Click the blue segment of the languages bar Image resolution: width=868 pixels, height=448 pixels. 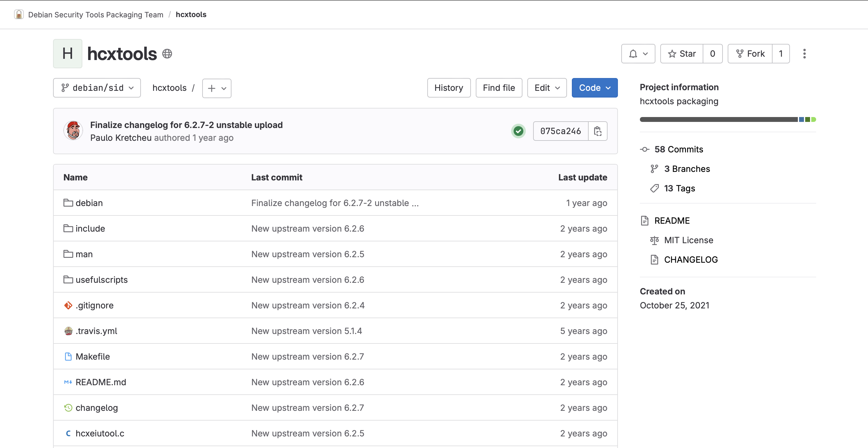tap(801, 119)
